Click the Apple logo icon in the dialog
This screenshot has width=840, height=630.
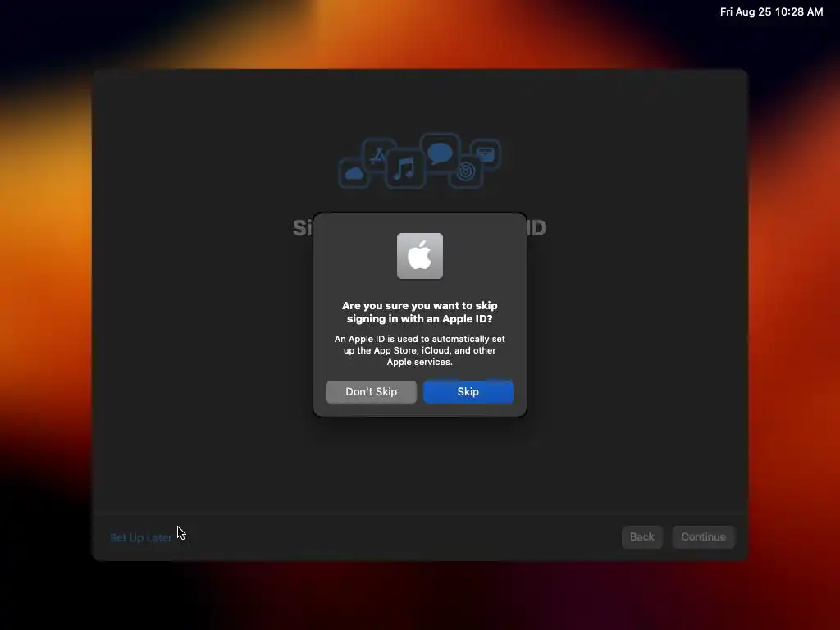click(x=419, y=256)
